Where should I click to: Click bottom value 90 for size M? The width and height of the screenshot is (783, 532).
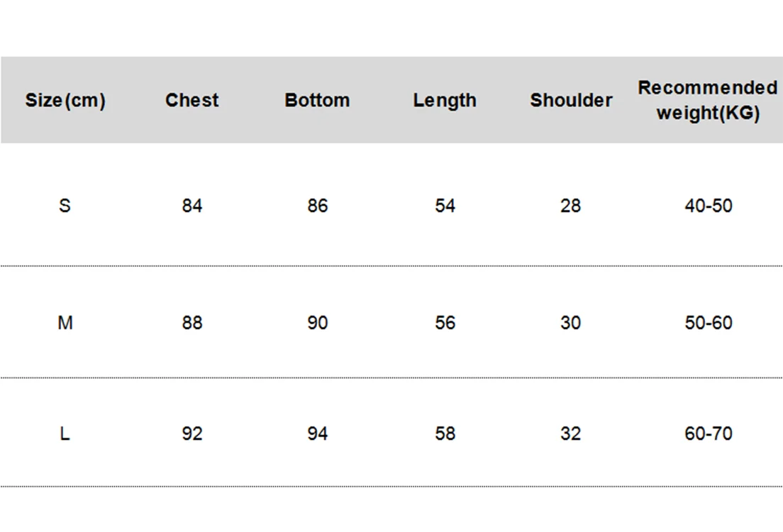pyautogui.click(x=317, y=323)
